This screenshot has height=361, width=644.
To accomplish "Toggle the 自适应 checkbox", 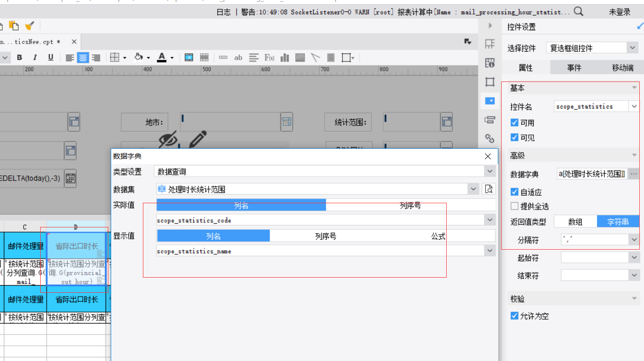I will (x=515, y=192).
